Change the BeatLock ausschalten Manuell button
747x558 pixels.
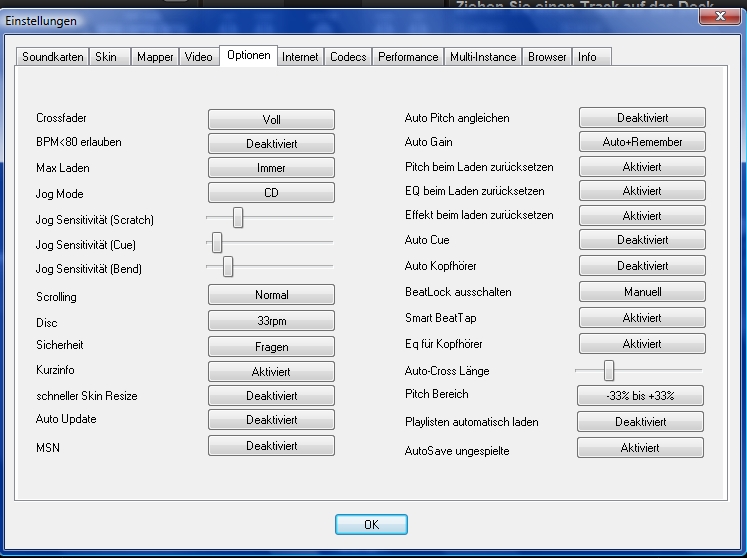click(641, 292)
